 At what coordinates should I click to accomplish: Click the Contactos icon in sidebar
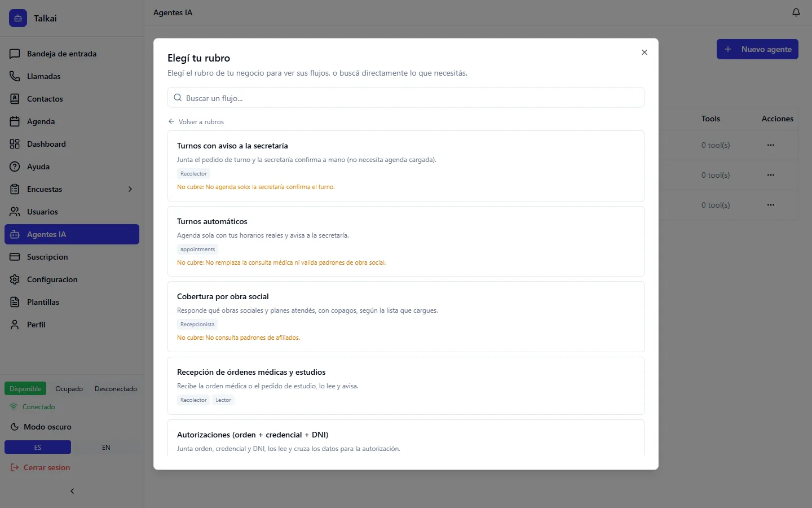[x=15, y=99]
